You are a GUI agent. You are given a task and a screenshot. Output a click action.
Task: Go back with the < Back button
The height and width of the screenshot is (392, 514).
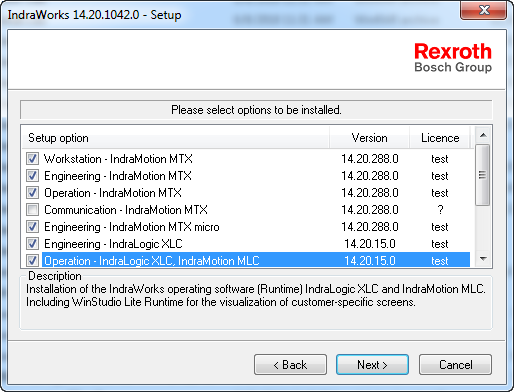pos(290,365)
